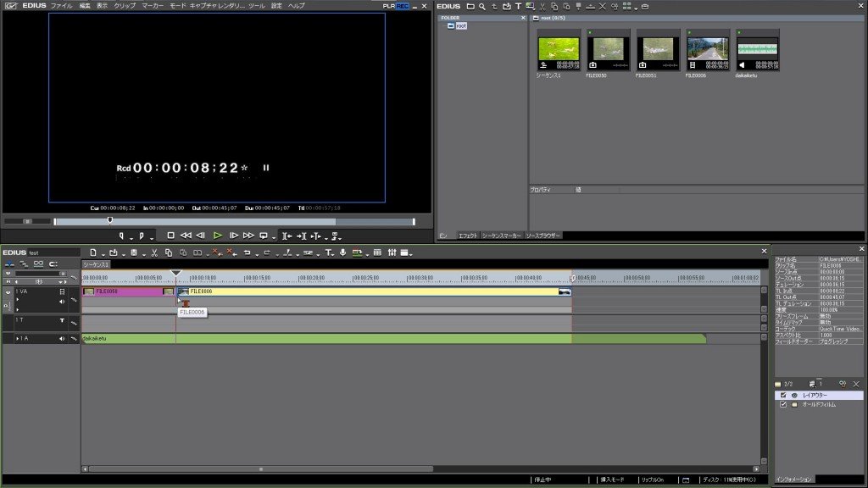Viewport: 868px width, 488px height.
Task: Click the Export icon in the player
Action: tap(335, 236)
